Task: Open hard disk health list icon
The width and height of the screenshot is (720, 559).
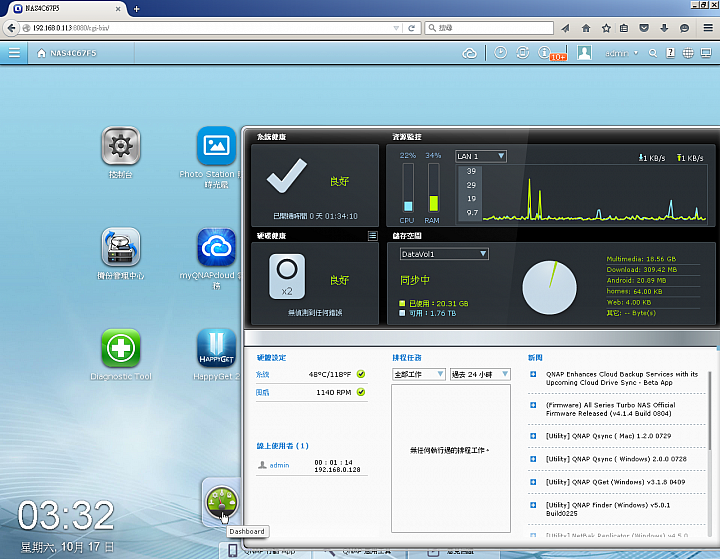Action: pyautogui.click(x=372, y=236)
